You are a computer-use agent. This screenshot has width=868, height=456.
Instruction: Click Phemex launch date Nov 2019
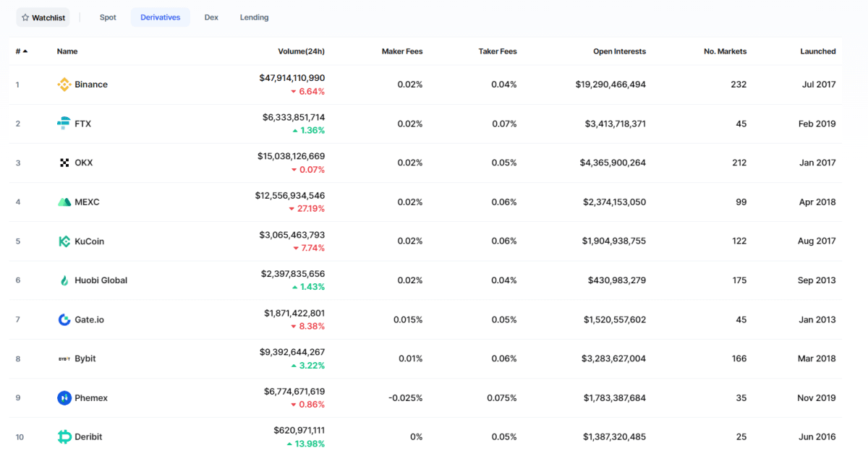(817, 397)
